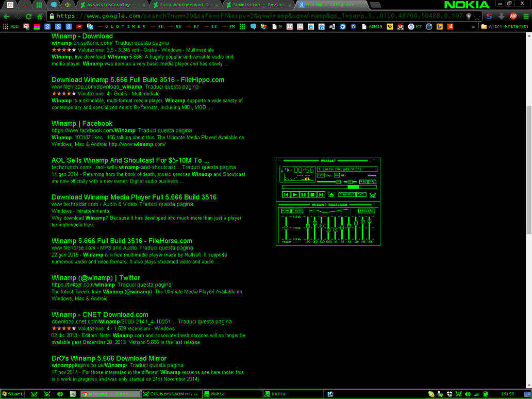The height and width of the screenshot is (399, 532).
Task: Toggle equalizer AUTO mode
Action: tap(297, 211)
